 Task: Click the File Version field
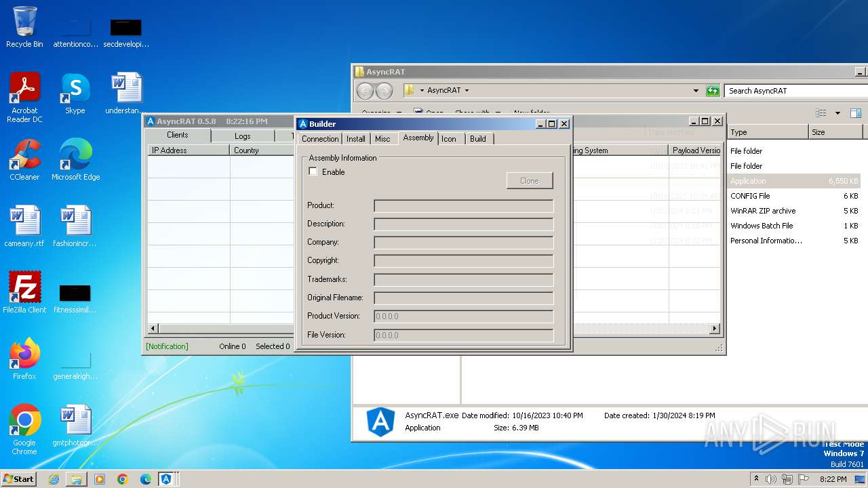(x=464, y=335)
